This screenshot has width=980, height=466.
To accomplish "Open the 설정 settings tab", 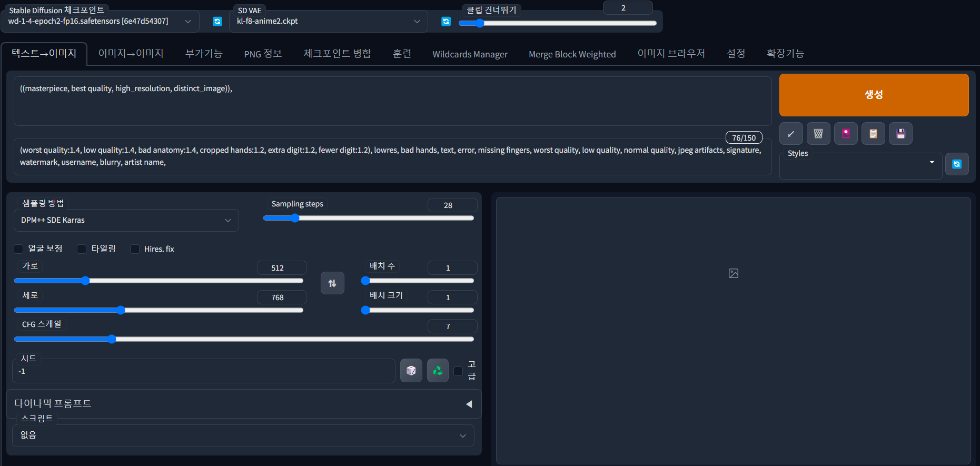I will point(736,54).
